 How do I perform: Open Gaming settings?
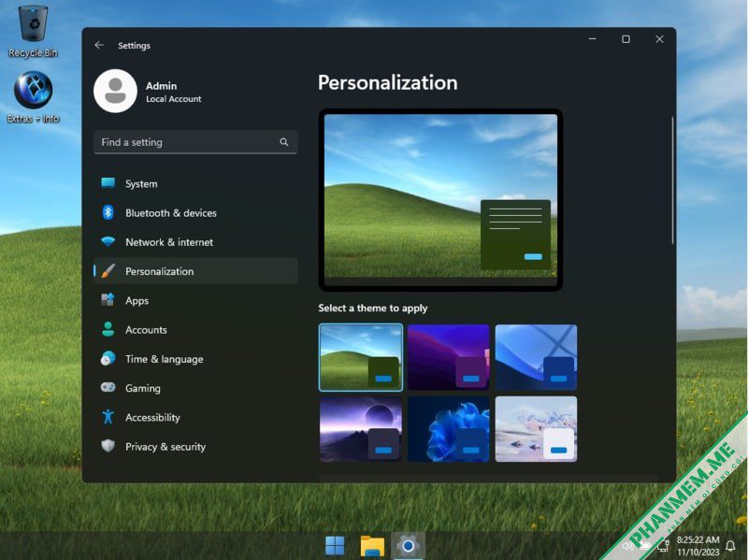[195, 388]
